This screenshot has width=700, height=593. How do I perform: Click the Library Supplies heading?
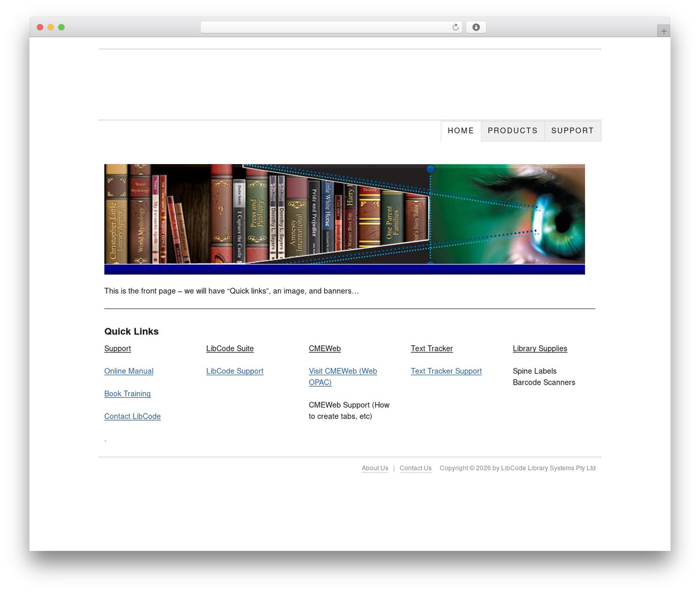(x=540, y=348)
